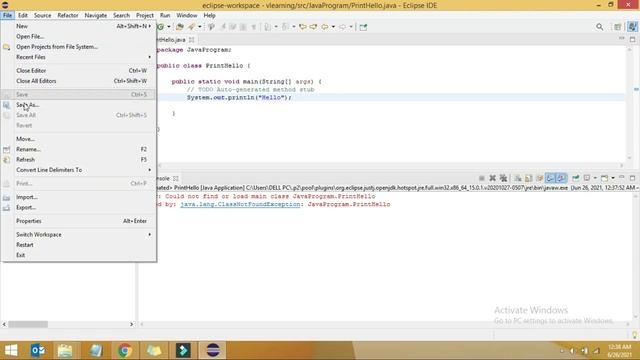The image size is (640, 360).
Task: Open the Run button dropdown arrow
Action: [x=169, y=27]
